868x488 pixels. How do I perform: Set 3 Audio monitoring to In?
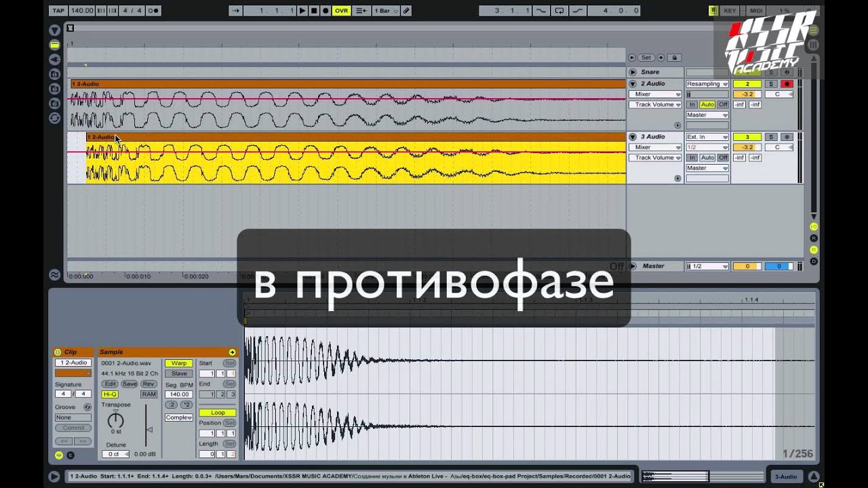point(692,157)
